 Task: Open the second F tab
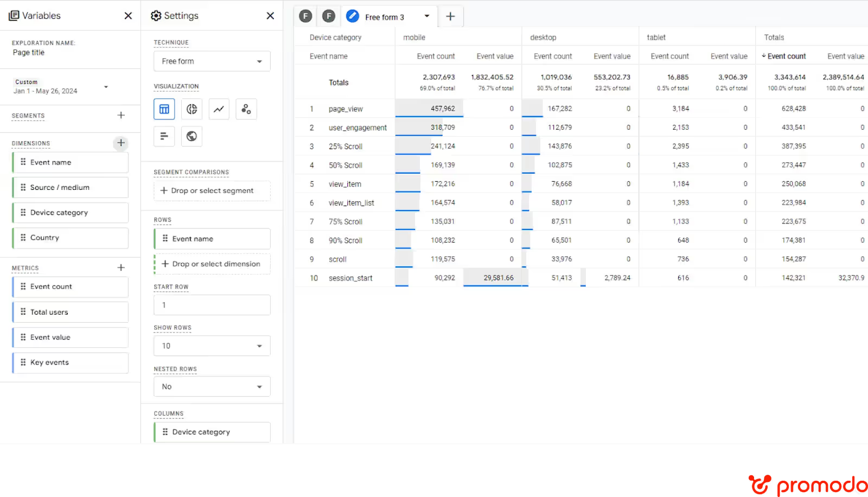pos(329,16)
